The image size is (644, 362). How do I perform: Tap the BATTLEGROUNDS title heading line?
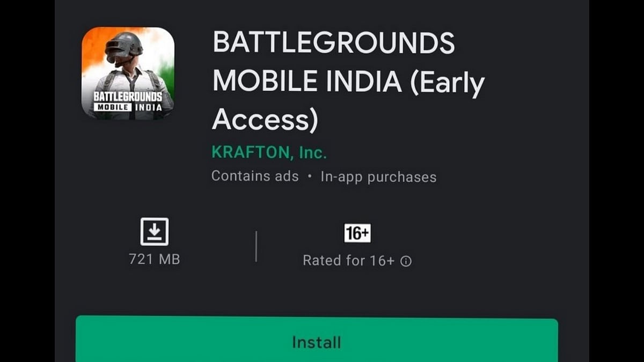pyautogui.click(x=334, y=43)
